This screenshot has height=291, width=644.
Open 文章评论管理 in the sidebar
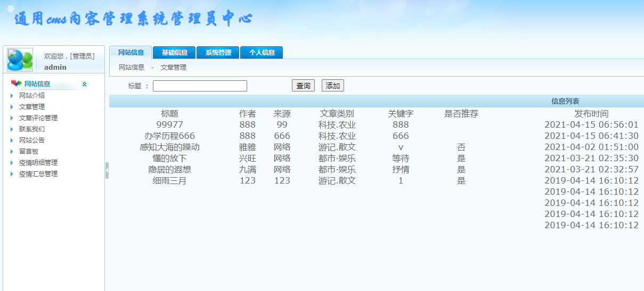[x=38, y=118]
